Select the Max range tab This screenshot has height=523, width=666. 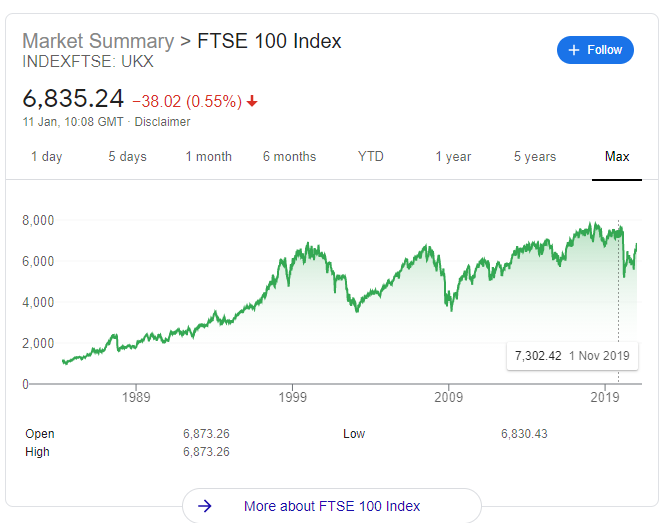tap(617, 157)
